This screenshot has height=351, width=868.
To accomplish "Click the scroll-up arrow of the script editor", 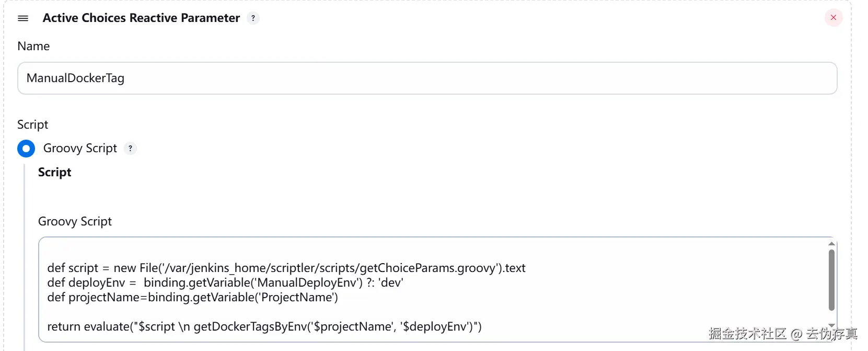I will point(831,244).
